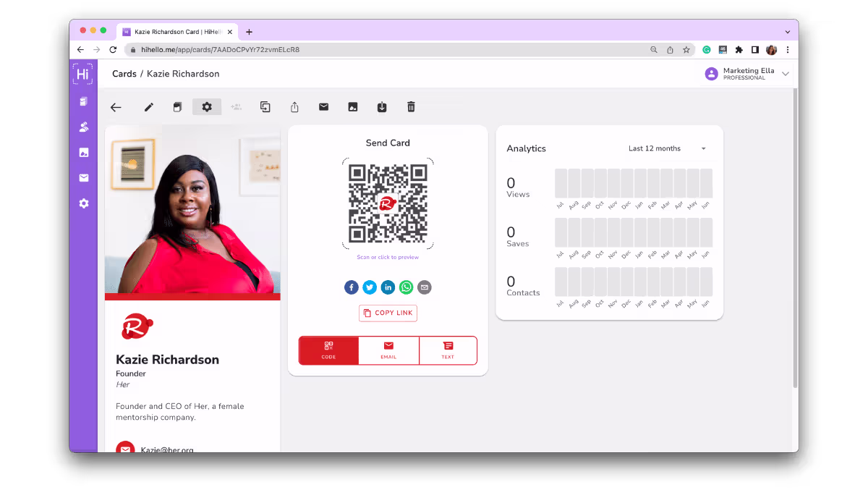Viewport: 868px width, 490px height.
Task: Open a new browser tab
Action: click(249, 32)
